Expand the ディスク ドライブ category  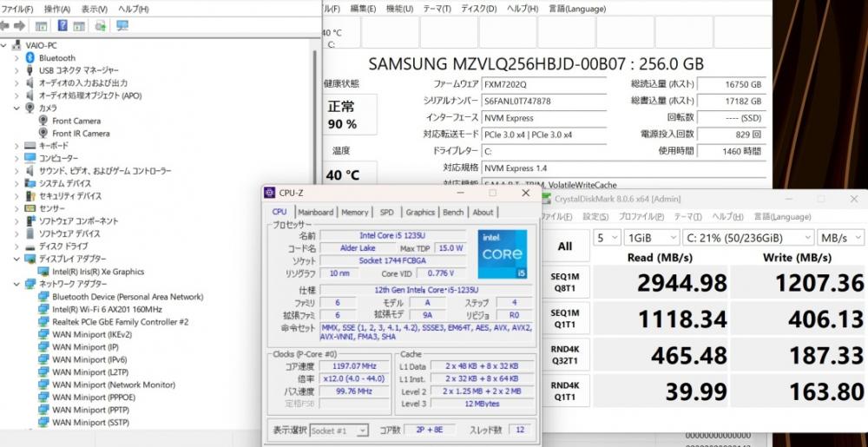pyautogui.click(x=16, y=247)
